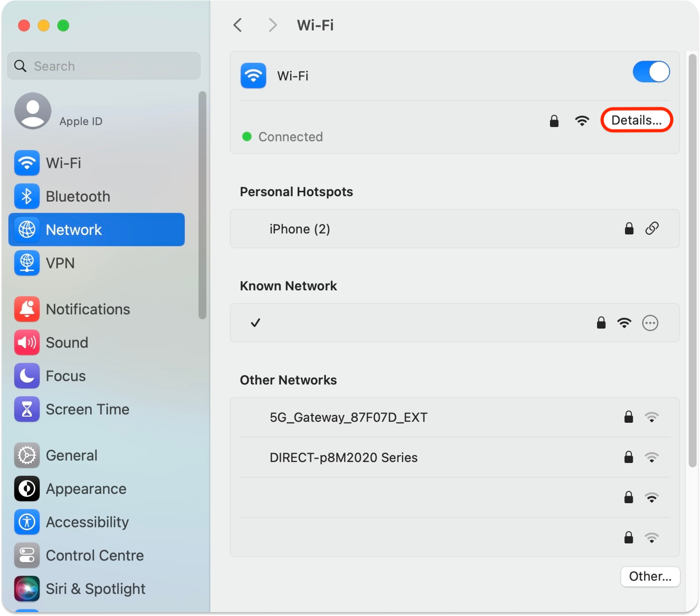Click the Notifications bell icon
700x616 pixels.
(27, 309)
